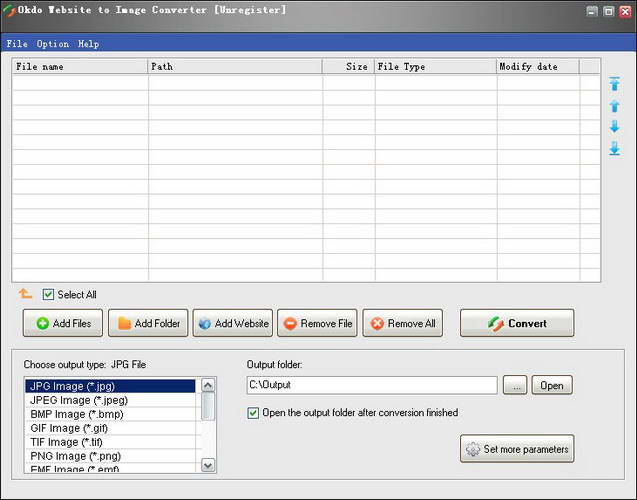This screenshot has width=637, height=500.
Task: Click the output type list scroll up arrow
Action: click(208, 385)
